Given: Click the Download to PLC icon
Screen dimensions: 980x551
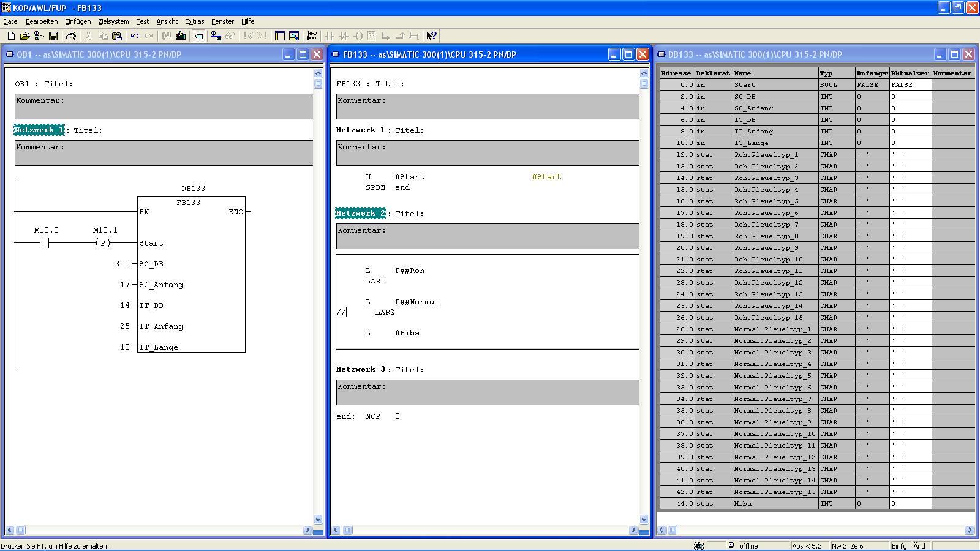Looking at the screenshot, I should (x=181, y=36).
